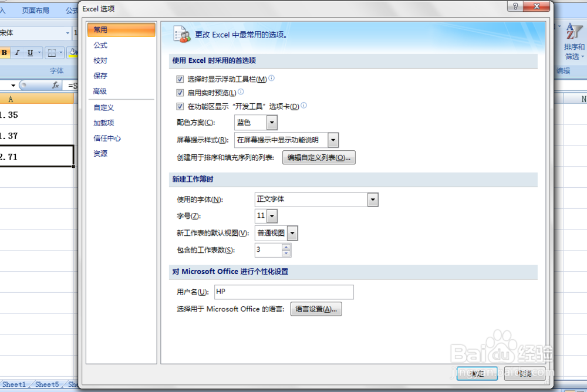Screen dimensions: 587x392
Task: Cancel the dialog with 取消 button
Action: pos(525,373)
